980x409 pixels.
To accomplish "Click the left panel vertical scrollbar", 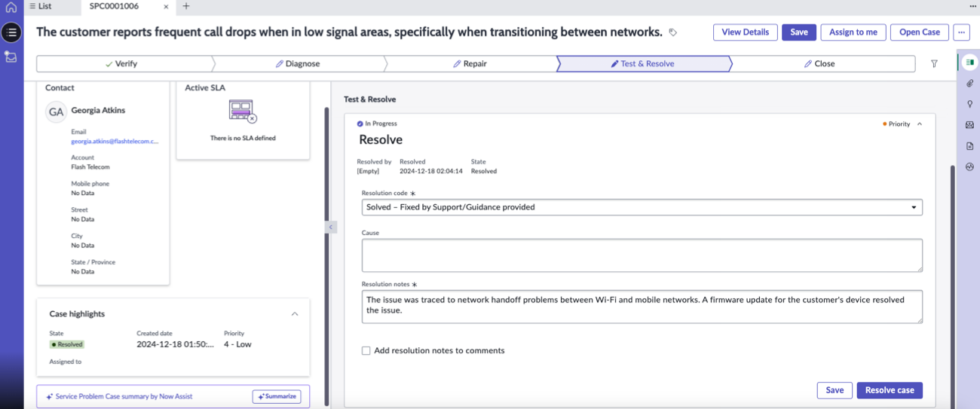I will [326, 256].
